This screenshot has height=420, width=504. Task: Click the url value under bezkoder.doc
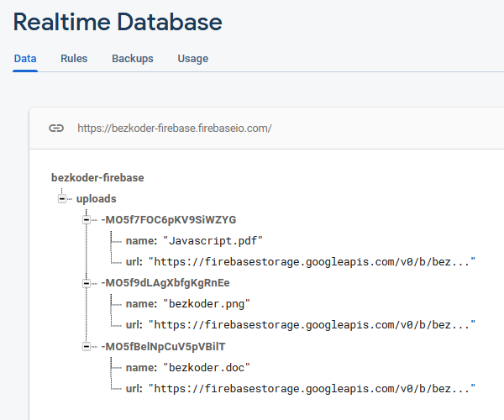click(x=312, y=389)
